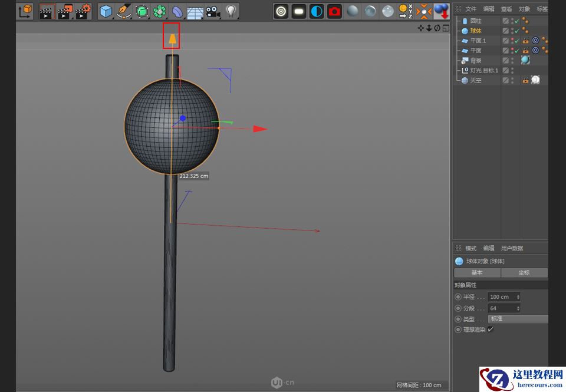Click the 半径 value stepper arrows
566x392 pixels.
pyautogui.click(x=518, y=297)
